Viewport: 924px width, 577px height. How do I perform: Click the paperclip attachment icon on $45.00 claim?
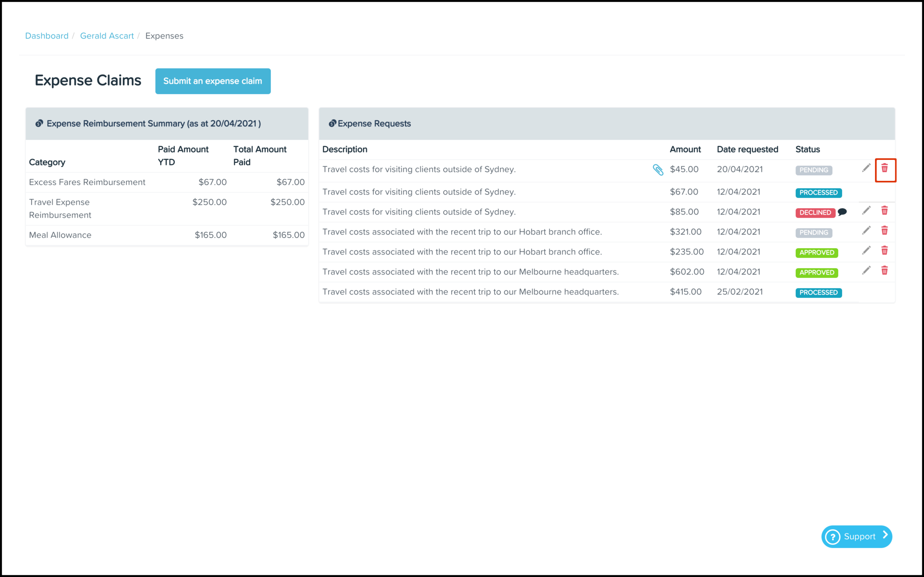click(658, 170)
